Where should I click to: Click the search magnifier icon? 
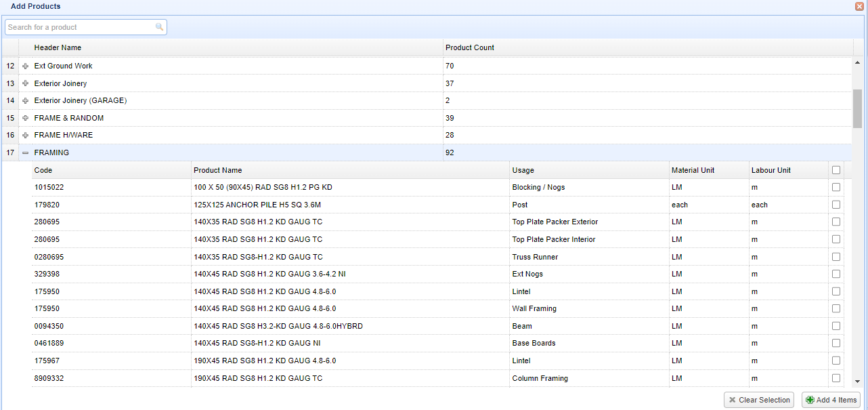coord(159,27)
